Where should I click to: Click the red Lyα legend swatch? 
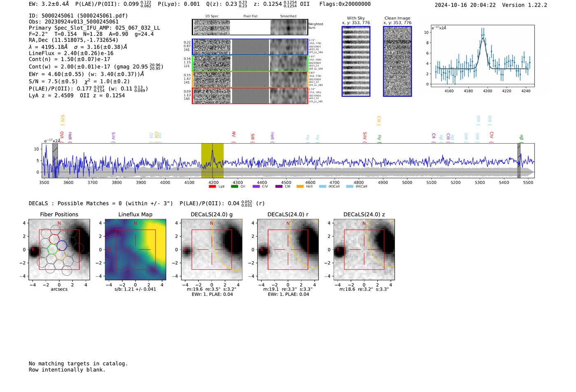[212, 186]
